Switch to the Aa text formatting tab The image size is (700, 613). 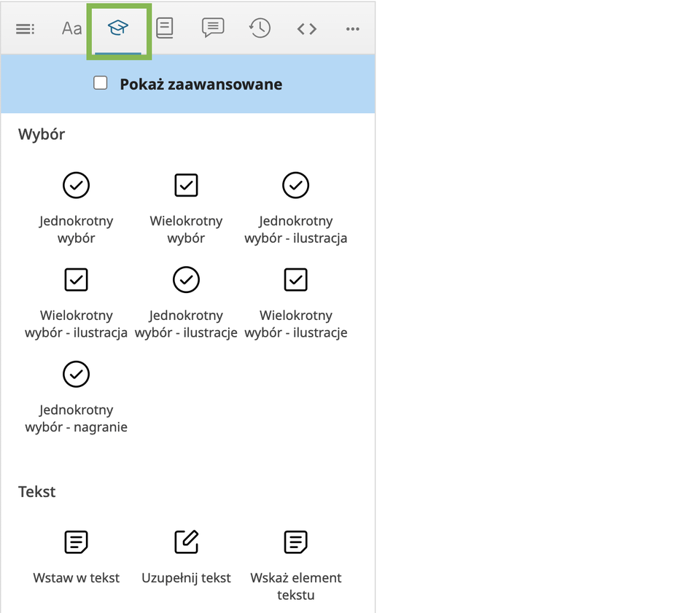pos(71,29)
